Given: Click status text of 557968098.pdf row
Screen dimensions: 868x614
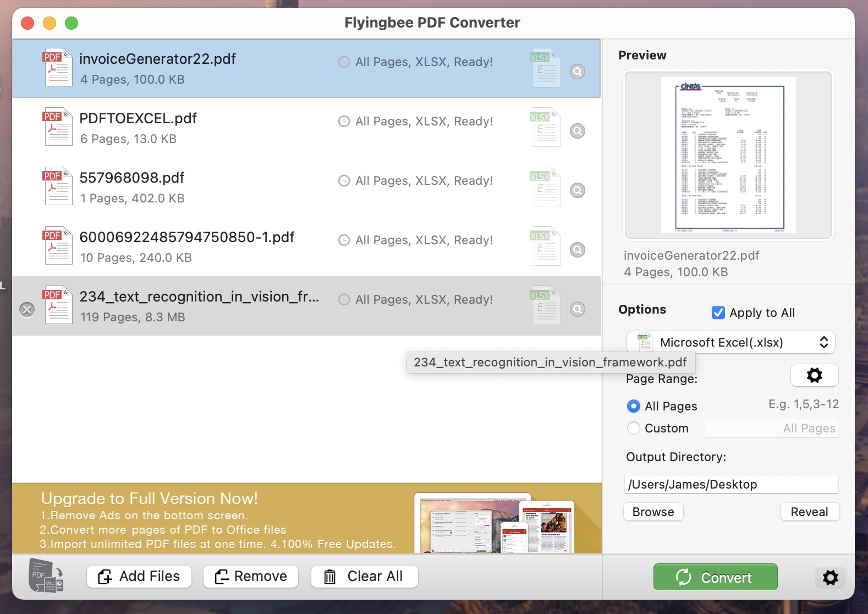Looking at the screenshot, I should [424, 181].
